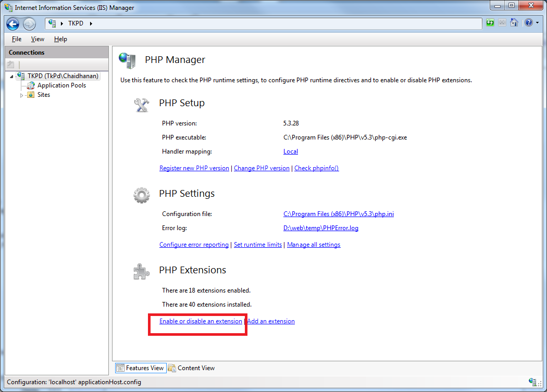Screen dimensions: 547x392
Task: Click PHP version value 5.3.28
Action: [291, 123]
